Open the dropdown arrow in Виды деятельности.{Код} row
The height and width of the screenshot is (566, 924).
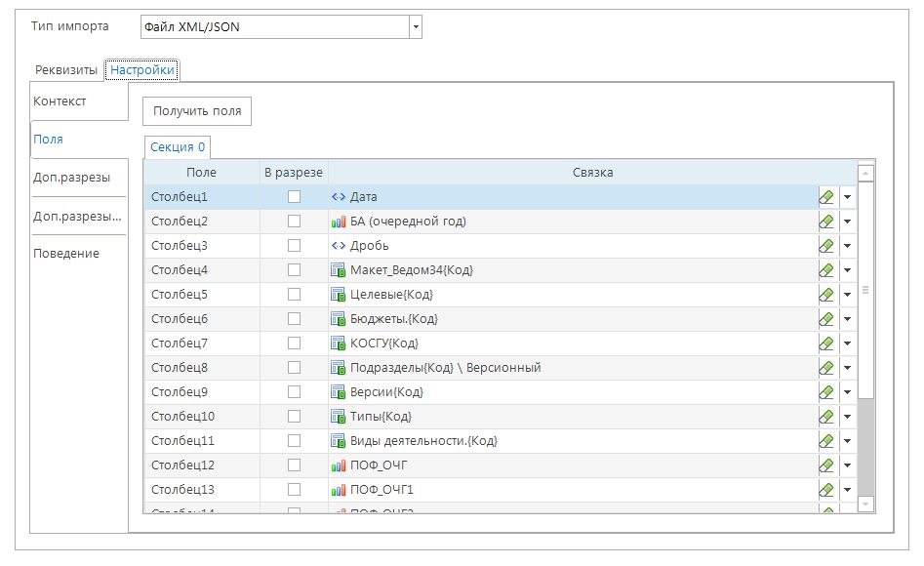847,441
